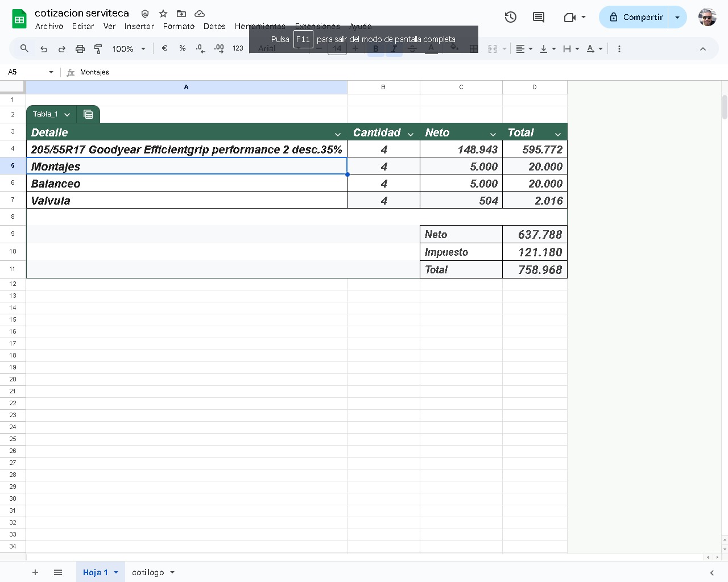Open the Tabla_1 table menu
728x582 pixels.
coord(67,114)
